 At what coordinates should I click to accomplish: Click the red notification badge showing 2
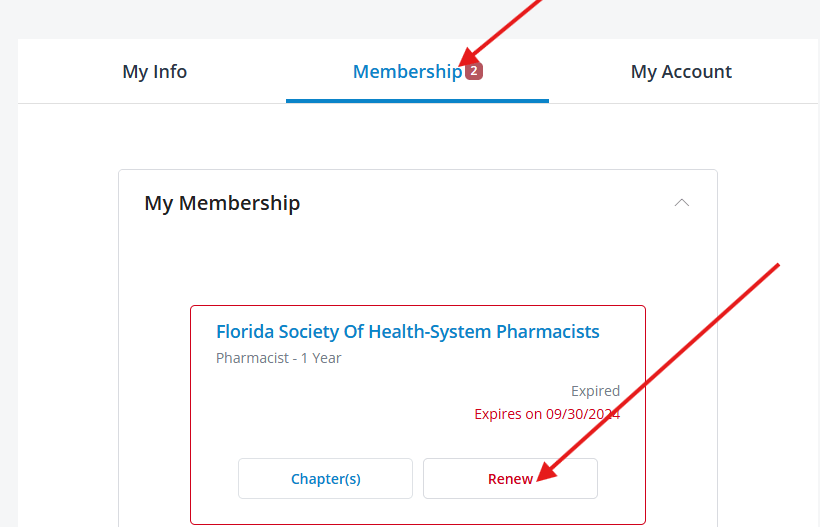click(x=474, y=71)
